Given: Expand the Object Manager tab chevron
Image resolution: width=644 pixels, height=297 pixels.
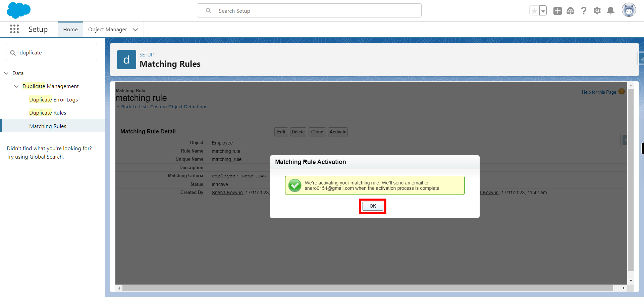Looking at the screenshot, I should tap(136, 30).
